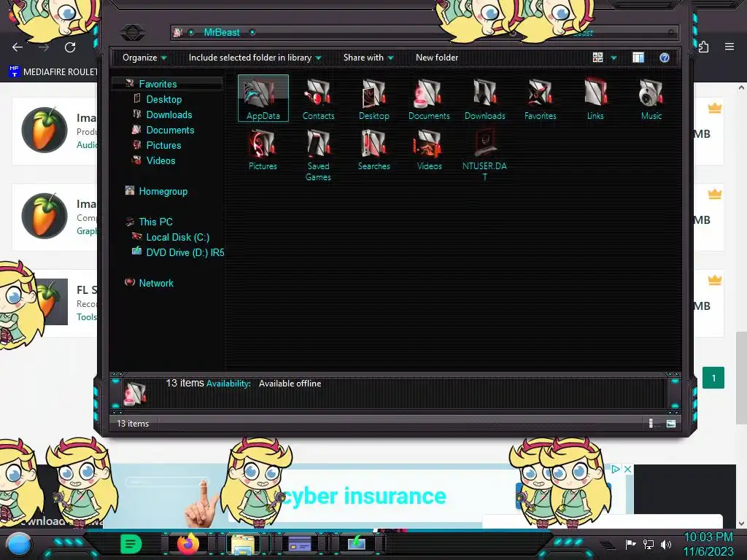Open the Videos folder in file pane
747x560 pixels.
tap(429, 149)
